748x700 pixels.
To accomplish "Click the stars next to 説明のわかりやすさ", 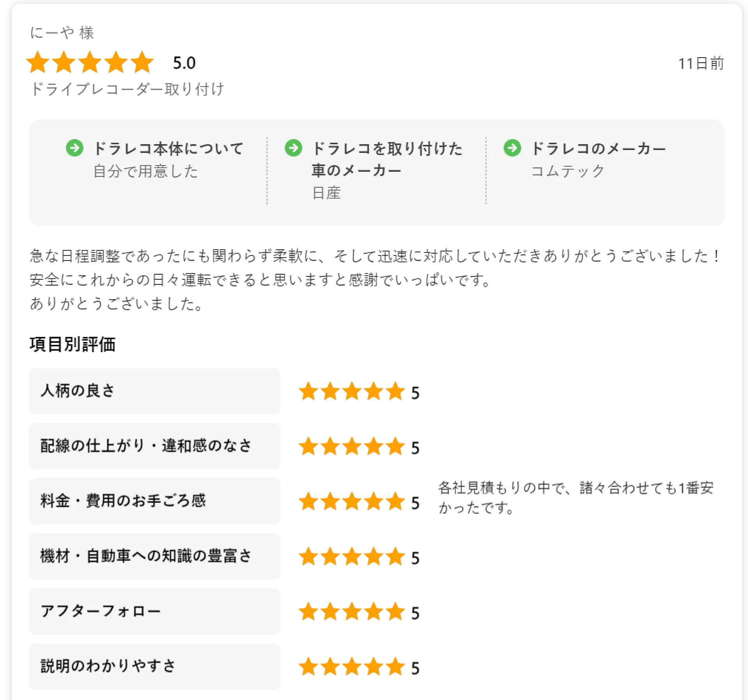I will click(x=352, y=666).
